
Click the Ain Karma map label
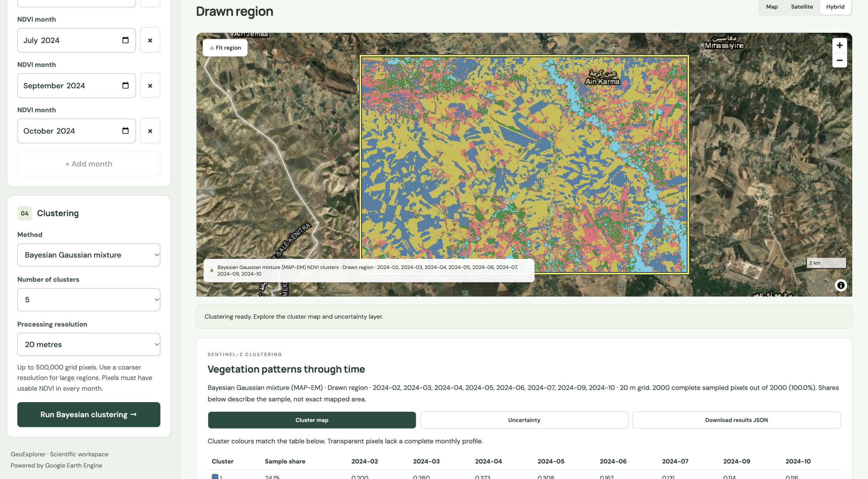tap(602, 78)
